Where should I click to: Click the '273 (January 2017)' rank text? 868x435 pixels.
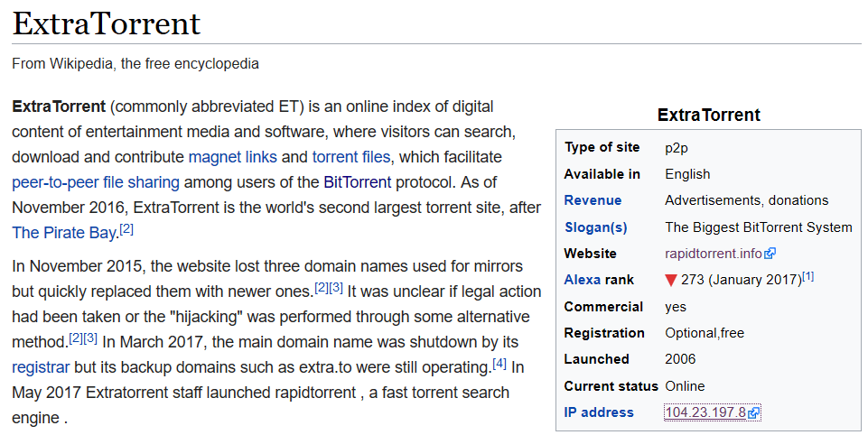(742, 280)
